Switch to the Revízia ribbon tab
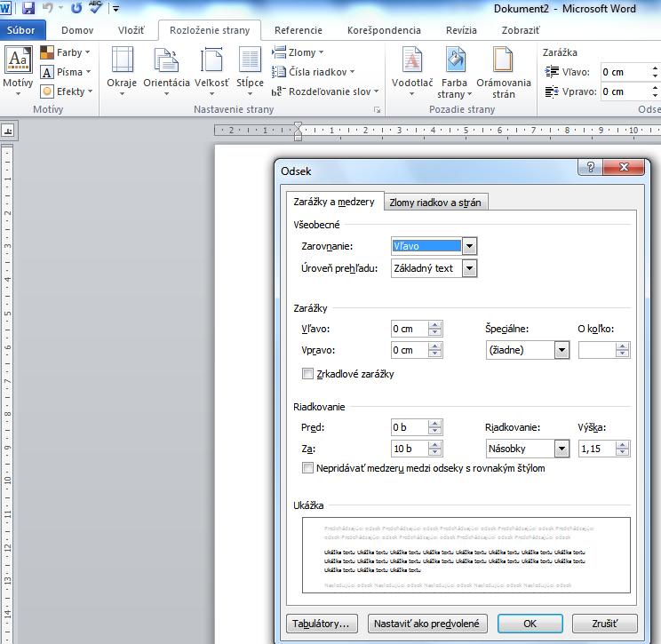The height and width of the screenshot is (644, 661). point(461,30)
